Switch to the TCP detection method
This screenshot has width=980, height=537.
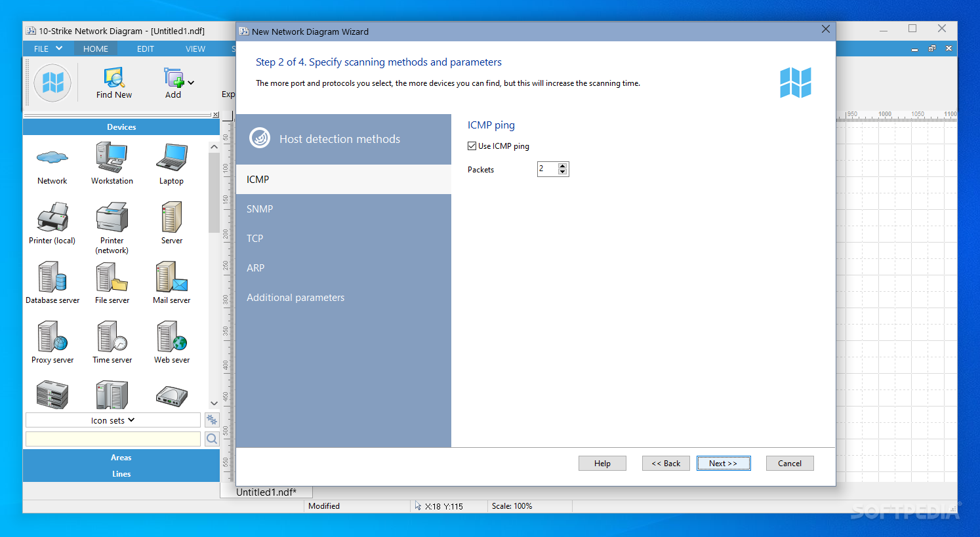(344, 238)
